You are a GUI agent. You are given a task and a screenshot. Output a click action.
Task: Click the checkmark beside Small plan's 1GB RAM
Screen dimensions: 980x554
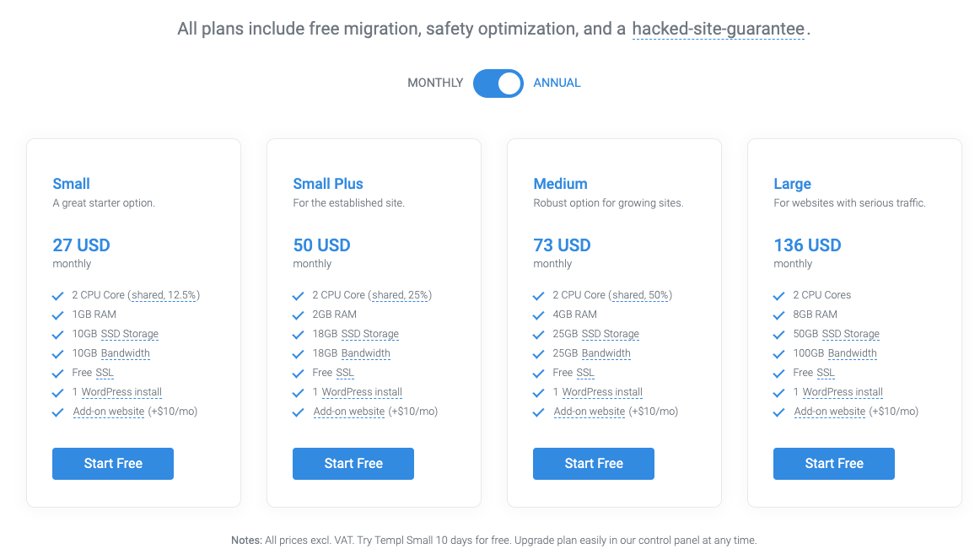58,315
